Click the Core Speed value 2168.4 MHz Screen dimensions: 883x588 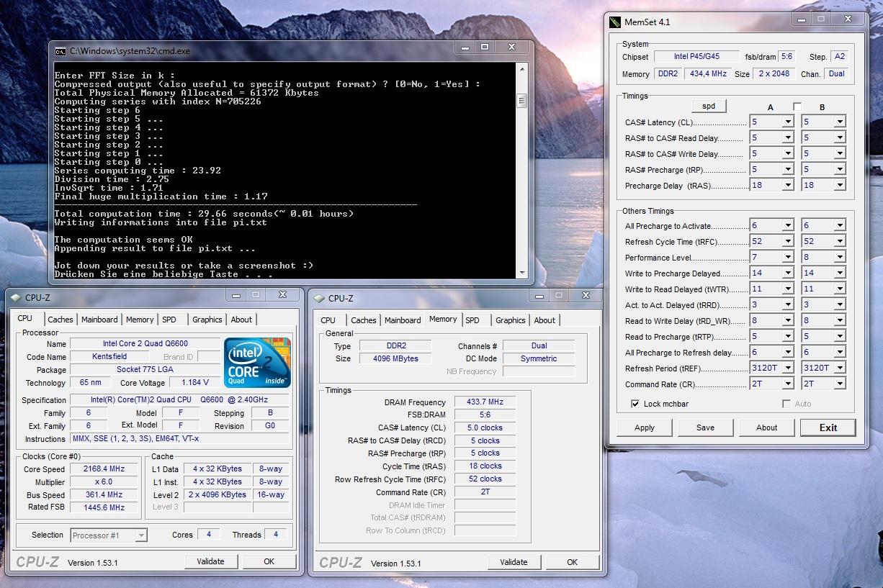[x=104, y=469]
